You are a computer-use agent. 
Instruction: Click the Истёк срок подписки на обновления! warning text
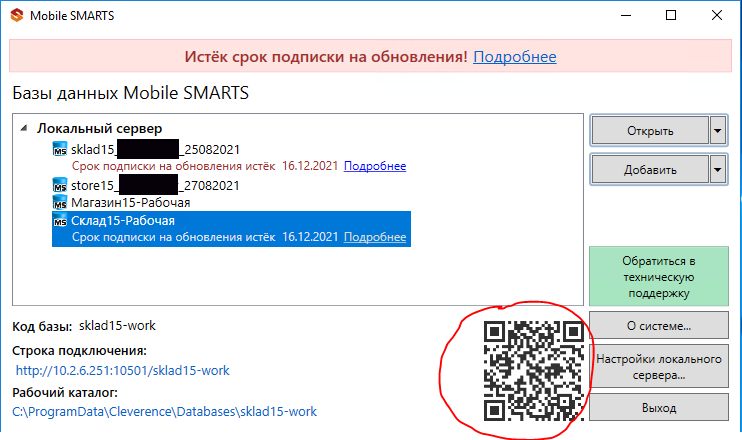326,57
